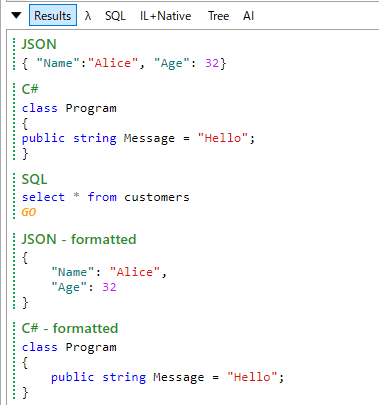
Task: Click the green "C#" heading
Action: [30, 89]
